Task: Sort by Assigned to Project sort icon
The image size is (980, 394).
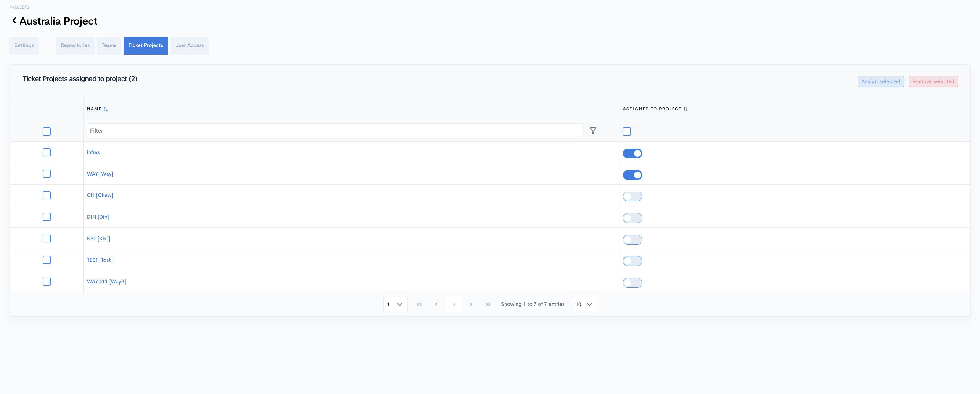Action: coord(686,109)
